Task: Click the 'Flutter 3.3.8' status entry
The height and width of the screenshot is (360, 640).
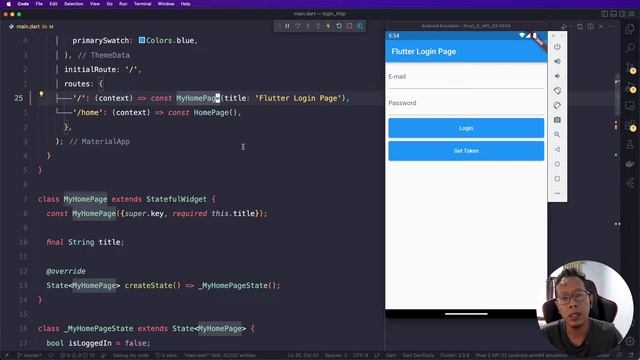Action: point(455,356)
